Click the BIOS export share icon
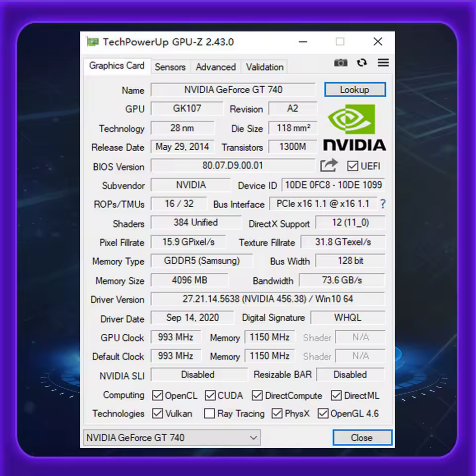This screenshot has width=476, height=476. 329,166
